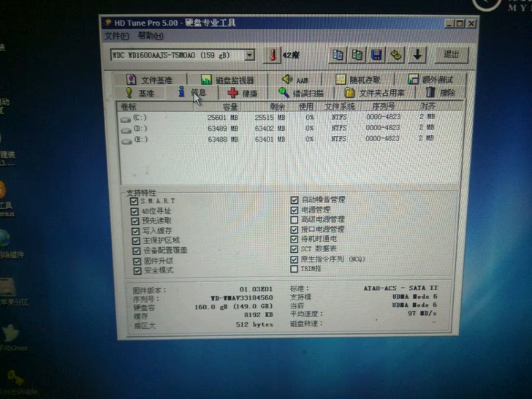Switch to the 擦除 tab
Viewport: 532px width, 399px height.
point(441,92)
